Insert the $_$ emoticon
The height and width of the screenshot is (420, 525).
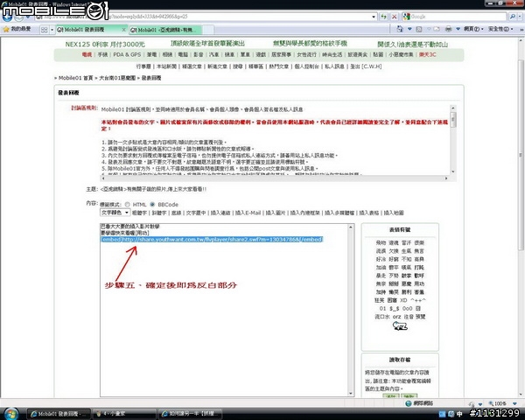pos(394,309)
